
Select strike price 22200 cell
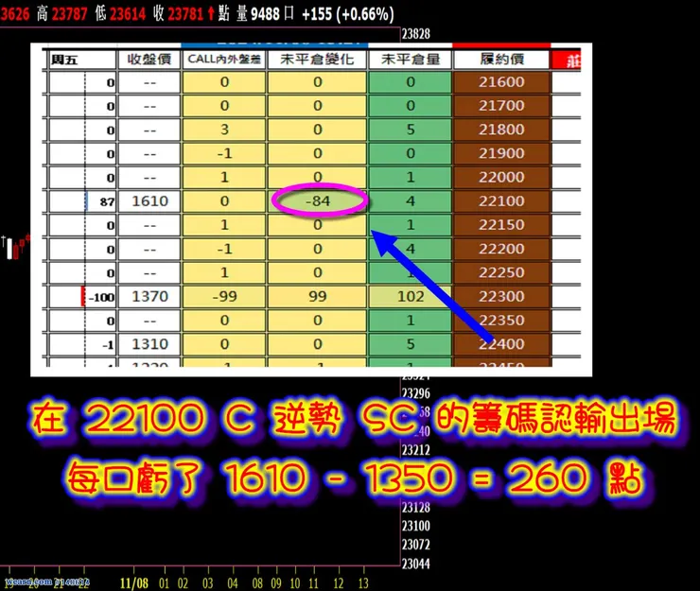(x=501, y=249)
